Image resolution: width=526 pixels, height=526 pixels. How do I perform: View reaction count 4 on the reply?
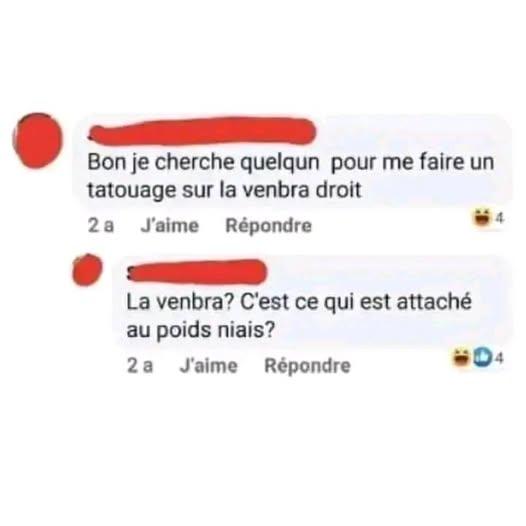(x=499, y=359)
